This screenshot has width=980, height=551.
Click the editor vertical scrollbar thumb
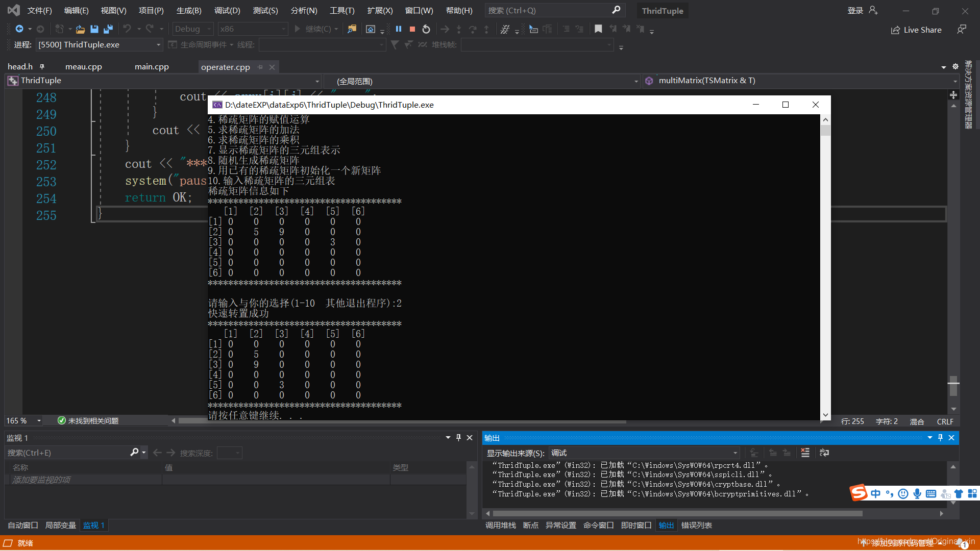click(953, 387)
